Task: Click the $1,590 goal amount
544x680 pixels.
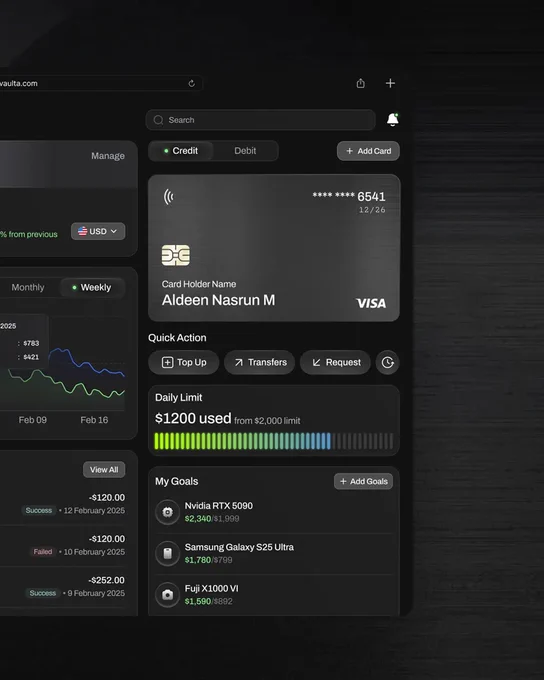Action: (x=198, y=601)
